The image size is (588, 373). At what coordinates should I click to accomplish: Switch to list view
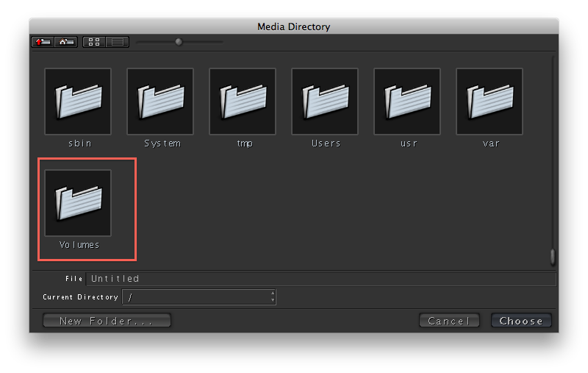[x=118, y=42]
